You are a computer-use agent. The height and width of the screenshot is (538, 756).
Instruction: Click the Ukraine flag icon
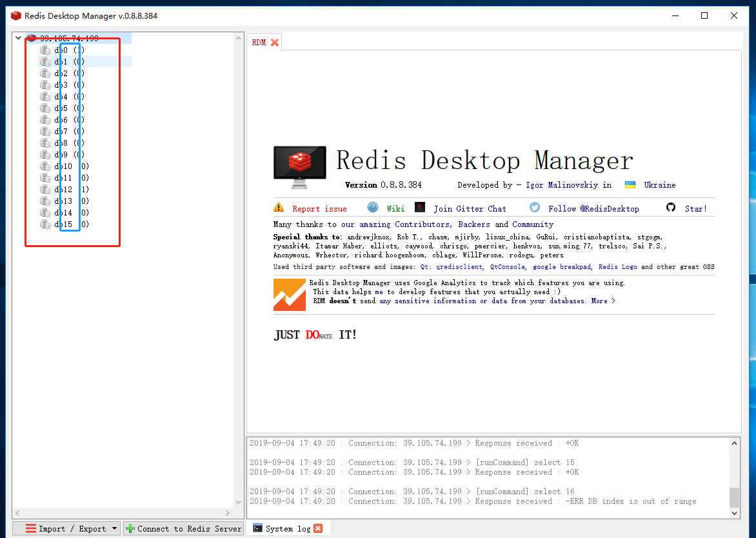coord(630,184)
